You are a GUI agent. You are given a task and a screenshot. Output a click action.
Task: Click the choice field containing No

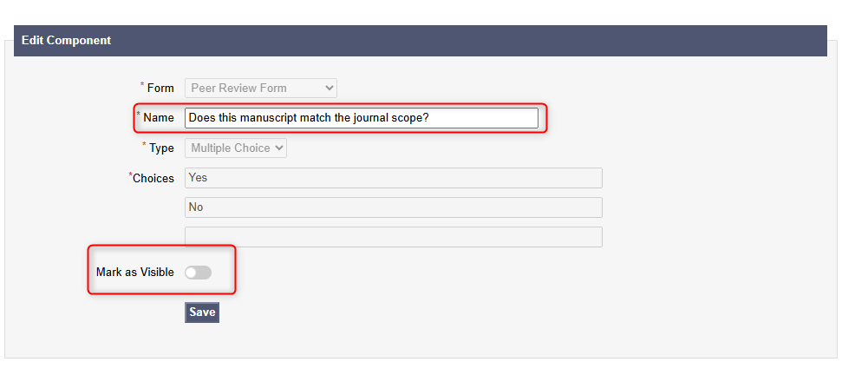[394, 207]
